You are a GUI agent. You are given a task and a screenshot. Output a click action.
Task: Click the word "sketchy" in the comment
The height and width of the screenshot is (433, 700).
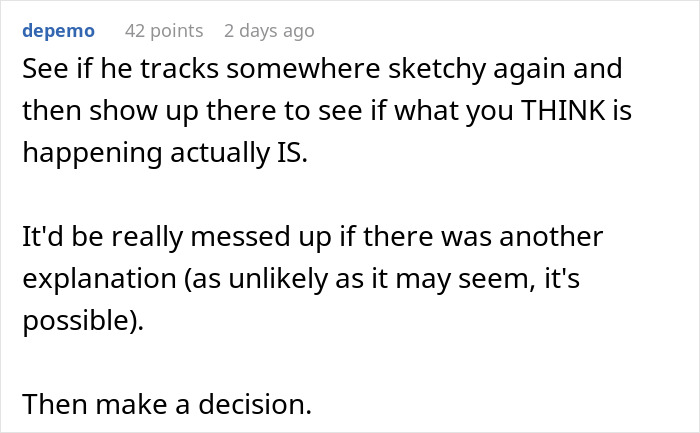pyautogui.click(x=437, y=69)
